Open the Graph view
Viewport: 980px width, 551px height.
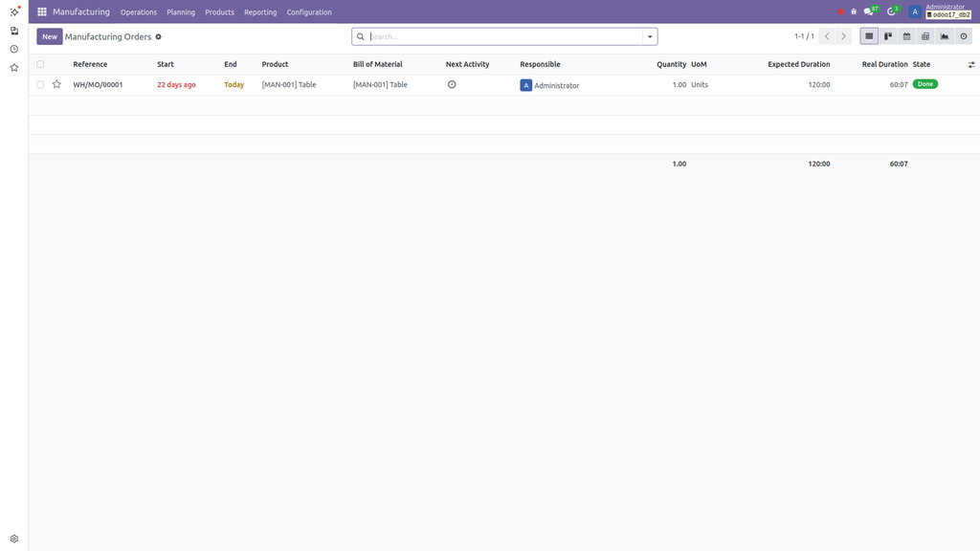[x=945, y=36]
